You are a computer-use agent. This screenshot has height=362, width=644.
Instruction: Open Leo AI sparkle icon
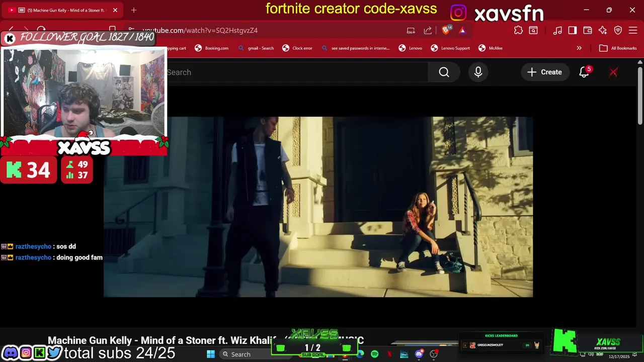(x=603, y=30)
